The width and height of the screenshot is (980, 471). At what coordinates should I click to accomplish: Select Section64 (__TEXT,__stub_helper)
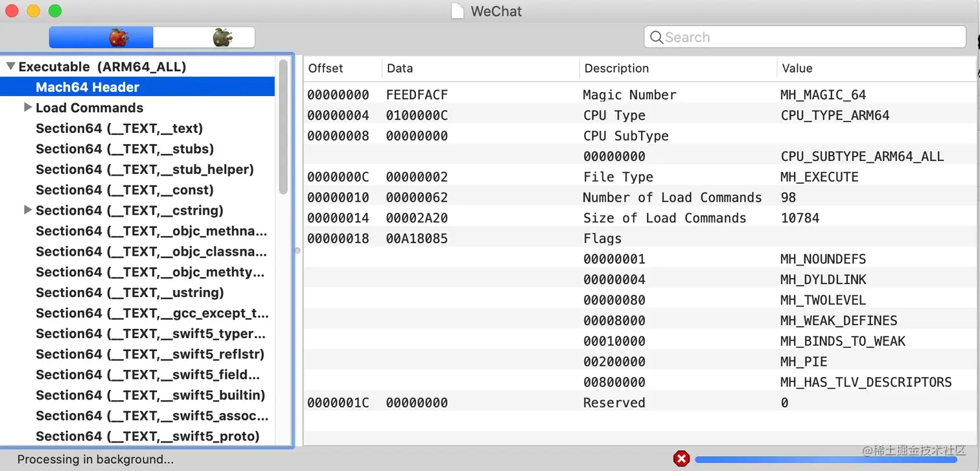(145, 169)
